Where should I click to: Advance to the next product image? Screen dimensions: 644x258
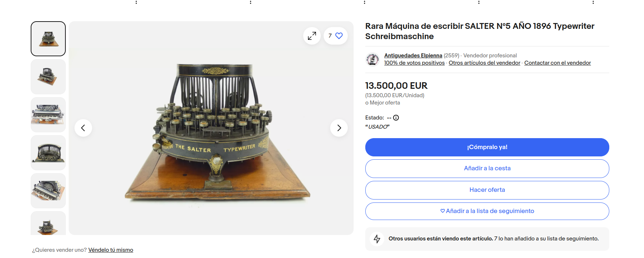pyautogui.click(x=339, y=128)
